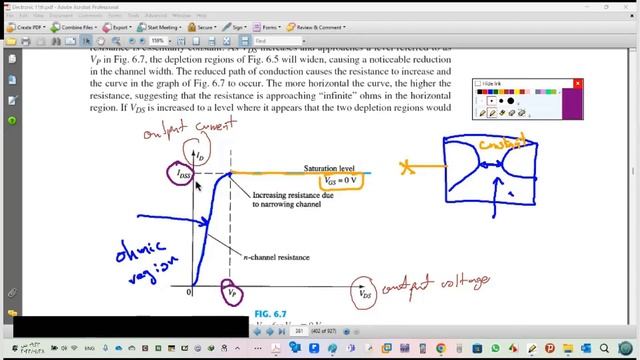
Task: Click the page number input field
Action: point(299,331)
